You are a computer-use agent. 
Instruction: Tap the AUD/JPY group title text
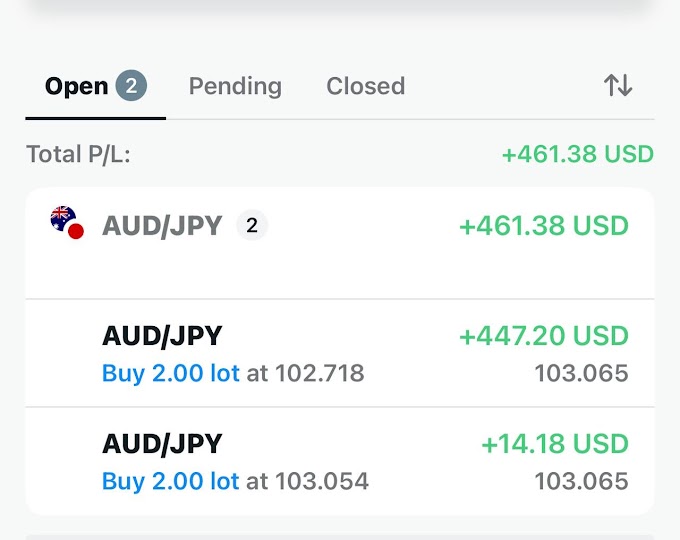pyautogui.click(x=162, y=226)
